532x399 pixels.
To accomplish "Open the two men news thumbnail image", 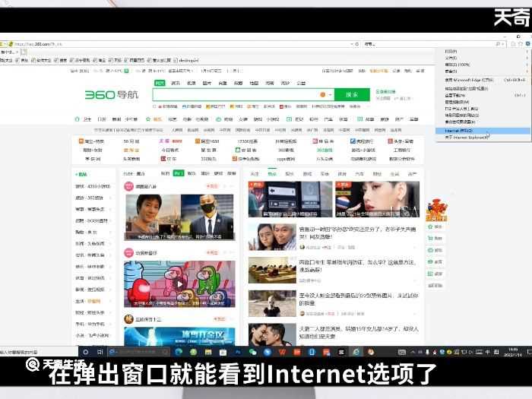I will [x=180, y=217].
